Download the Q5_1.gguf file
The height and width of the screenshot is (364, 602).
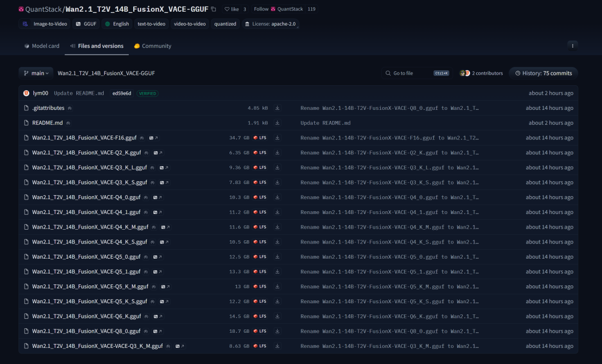(x=277, y=272)
